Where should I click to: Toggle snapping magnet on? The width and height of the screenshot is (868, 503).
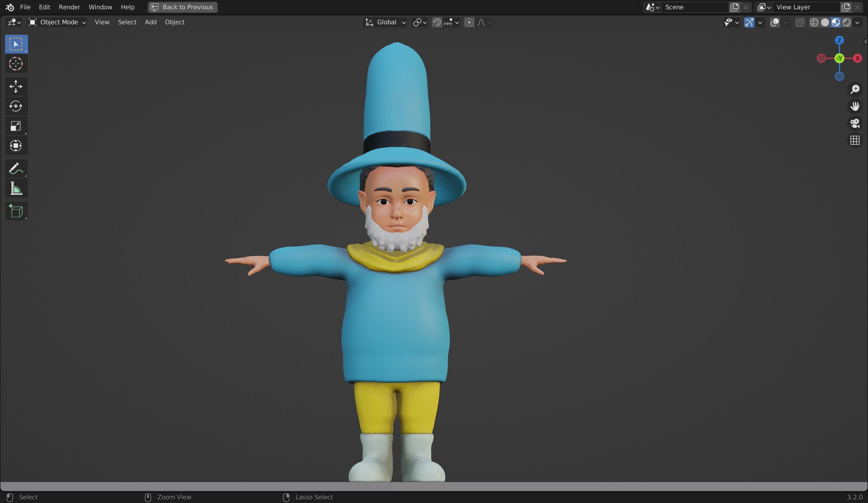(437, 22)
